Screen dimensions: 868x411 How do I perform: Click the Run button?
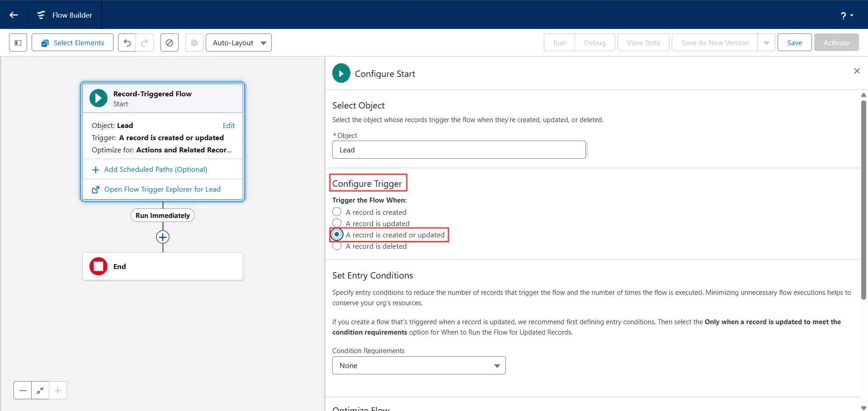559,43
